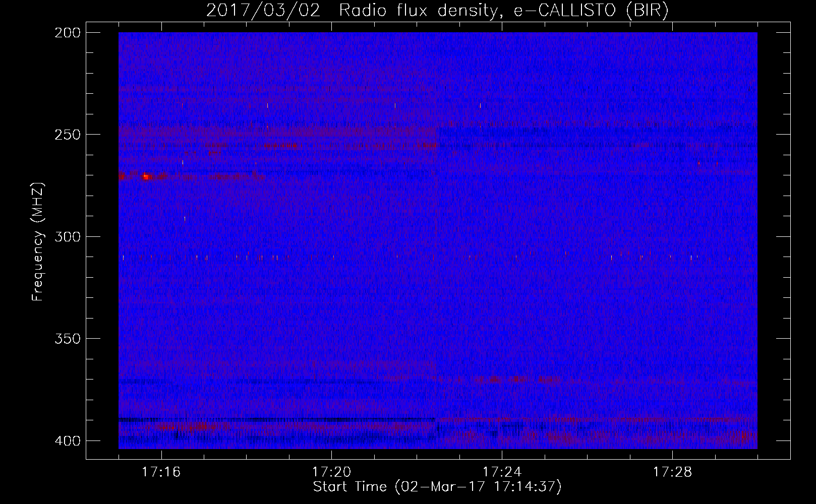This screenshot has width=816, height=504.
Task: Click the "Start Time (02-Mar-17 17:14:37)" label
Action: [437, 487]
